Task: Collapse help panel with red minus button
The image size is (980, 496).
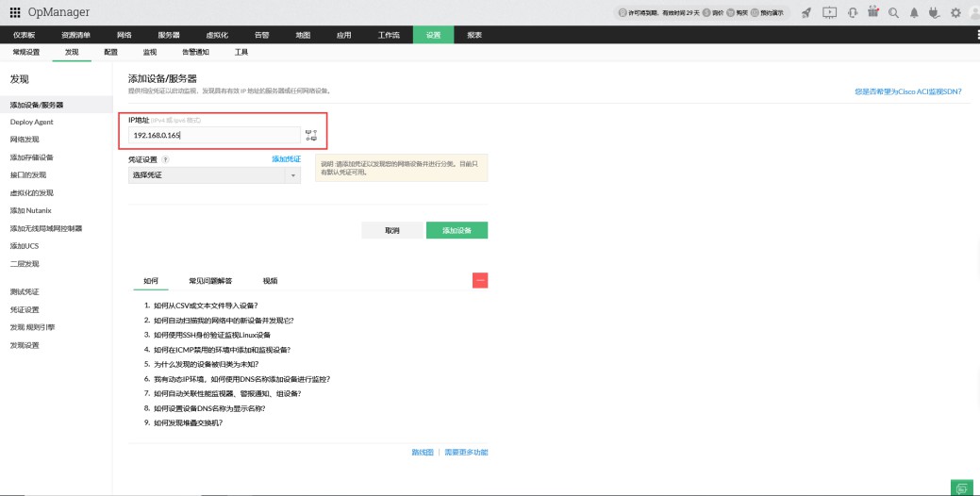Action: pos(480,280)
